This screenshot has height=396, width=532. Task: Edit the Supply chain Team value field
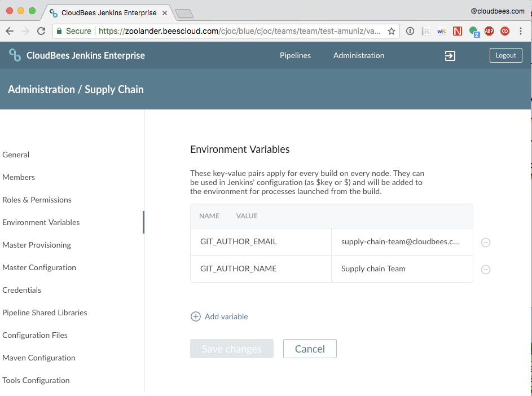[402, 269]
